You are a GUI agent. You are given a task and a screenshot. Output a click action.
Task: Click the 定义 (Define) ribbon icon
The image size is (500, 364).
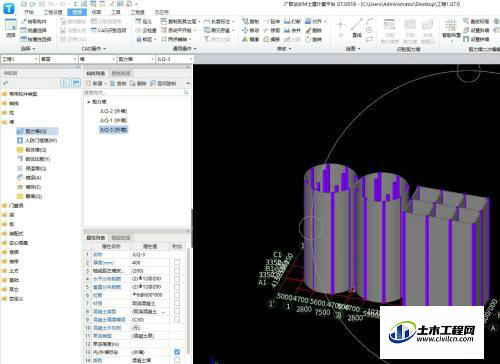(x=144, y=21)
